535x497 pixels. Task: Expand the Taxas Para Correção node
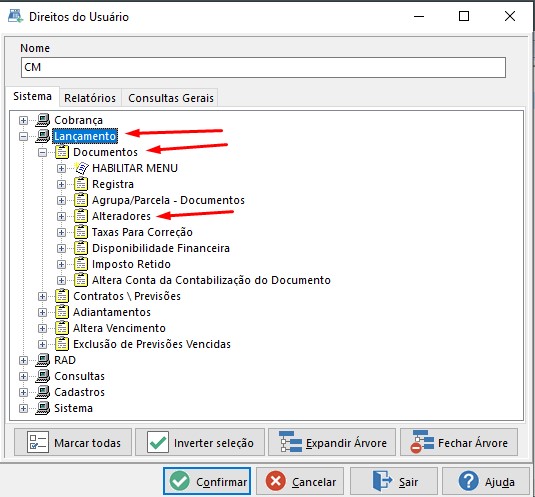tap(61, 233)
